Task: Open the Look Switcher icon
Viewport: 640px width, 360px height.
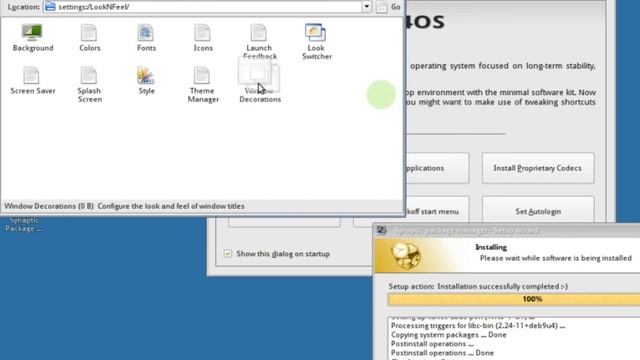Action: [316, 42]
